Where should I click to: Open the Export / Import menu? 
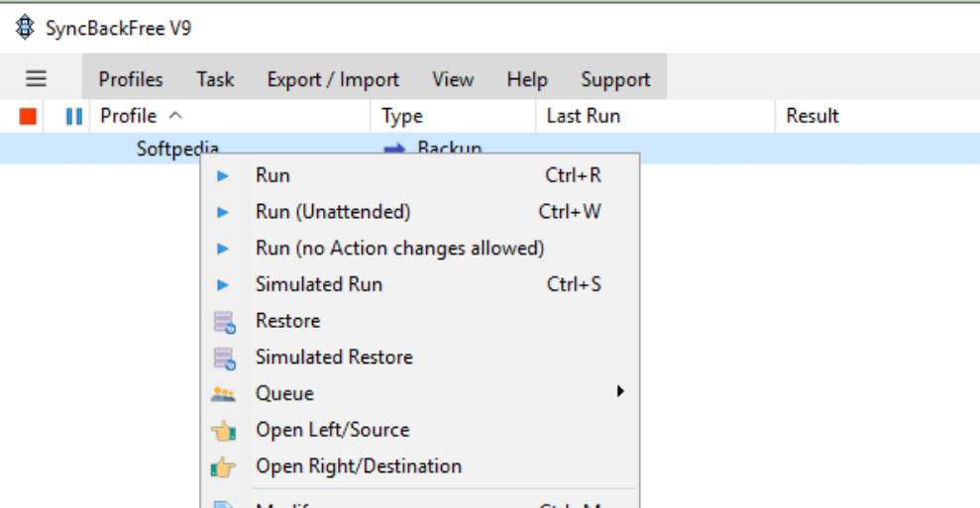coord(333,80)
